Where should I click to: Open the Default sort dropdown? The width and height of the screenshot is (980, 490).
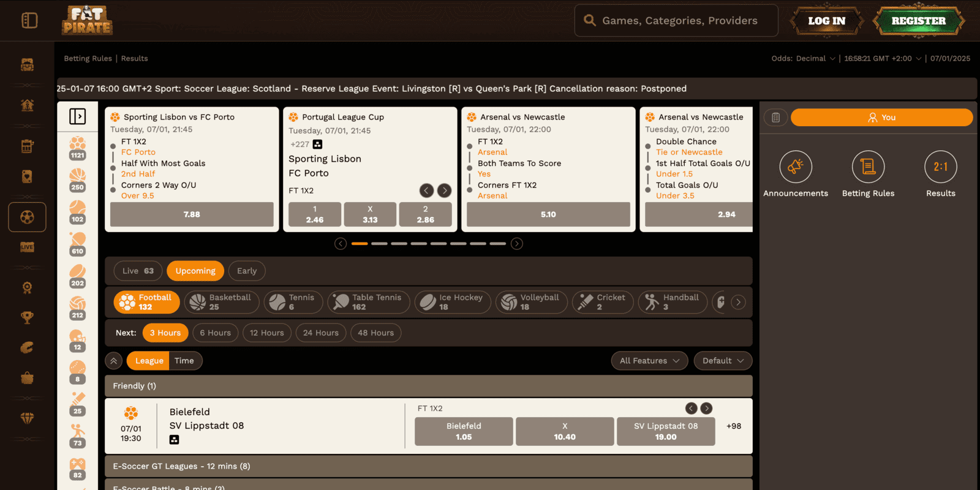[722, 361]
